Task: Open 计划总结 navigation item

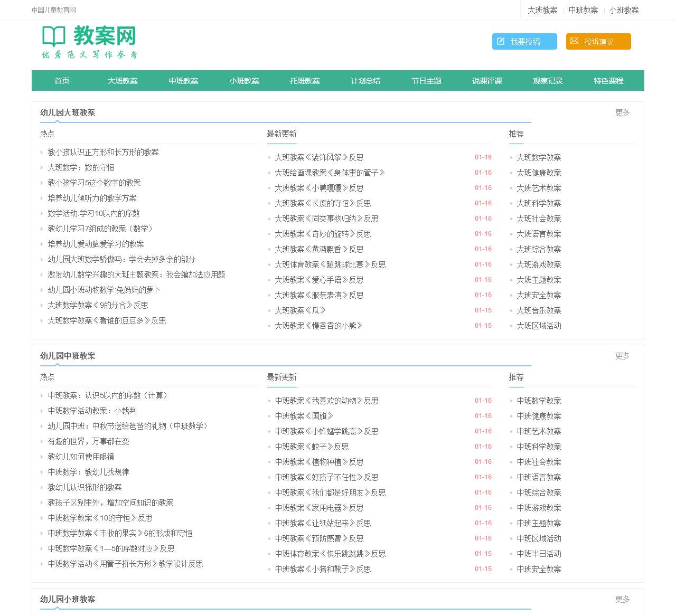Action: [365, 81]
